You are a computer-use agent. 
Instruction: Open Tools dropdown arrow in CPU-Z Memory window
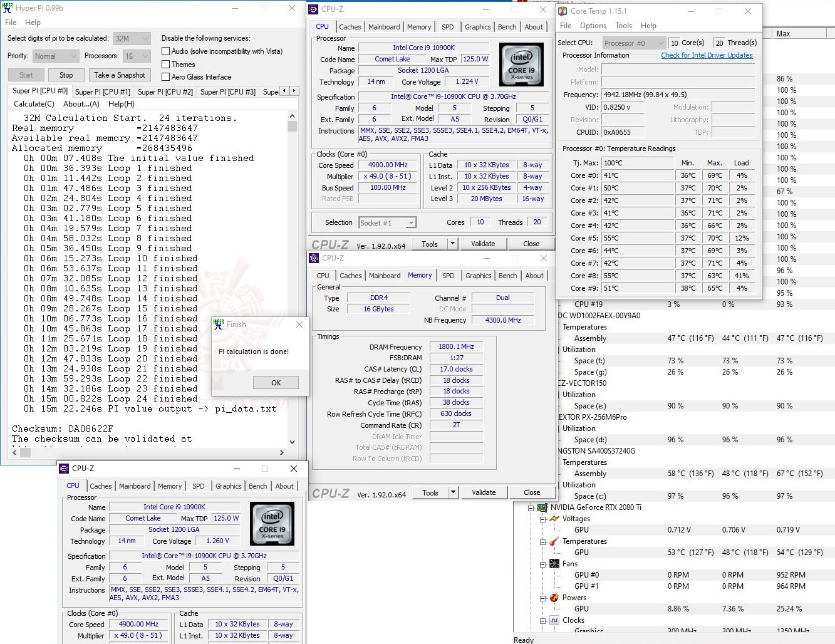[x=453, y=492]
